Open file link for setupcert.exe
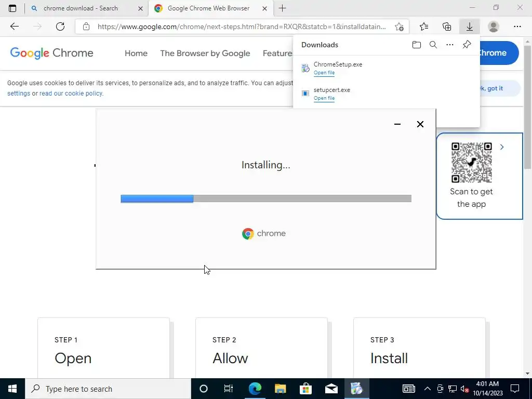Image resolution: width=532 pixels, height=399 pixels. pos(324,98)
